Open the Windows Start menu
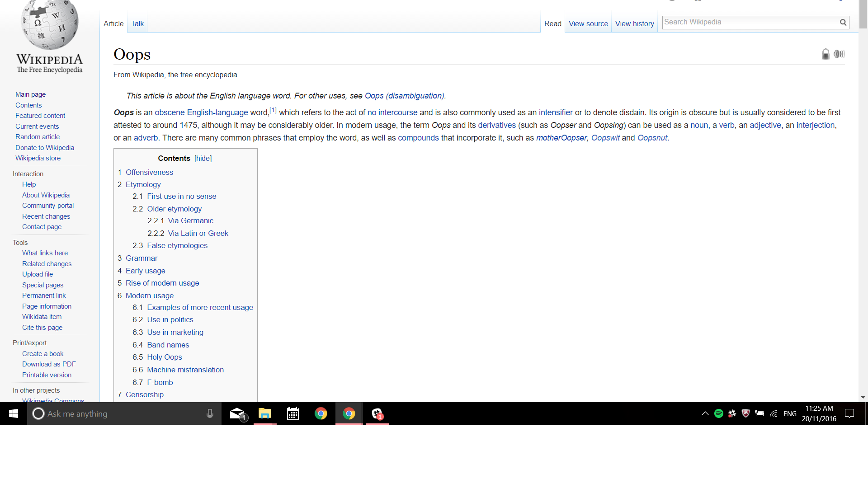The height and width of the screenshot is (488, 868). (x=14, y=413)
